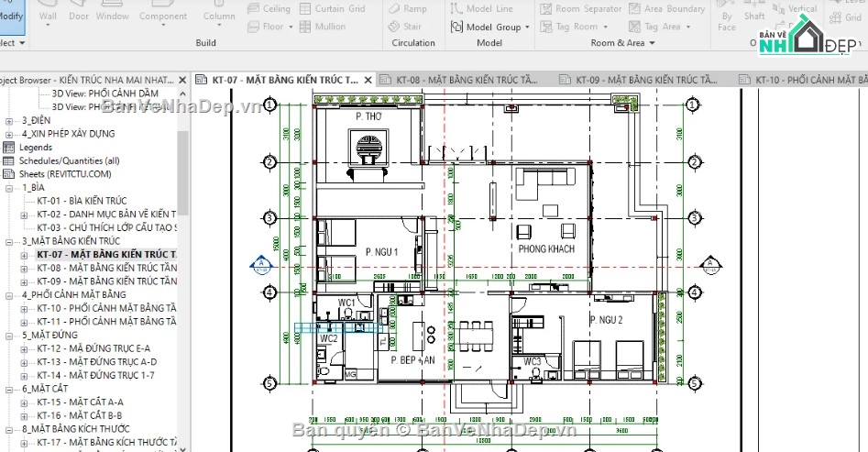Image resolution: width=868 pixels, height=452 pixels.
Task: Select 3D View: PHỐI CẢNH DẦM
Action: pos(105,94)
